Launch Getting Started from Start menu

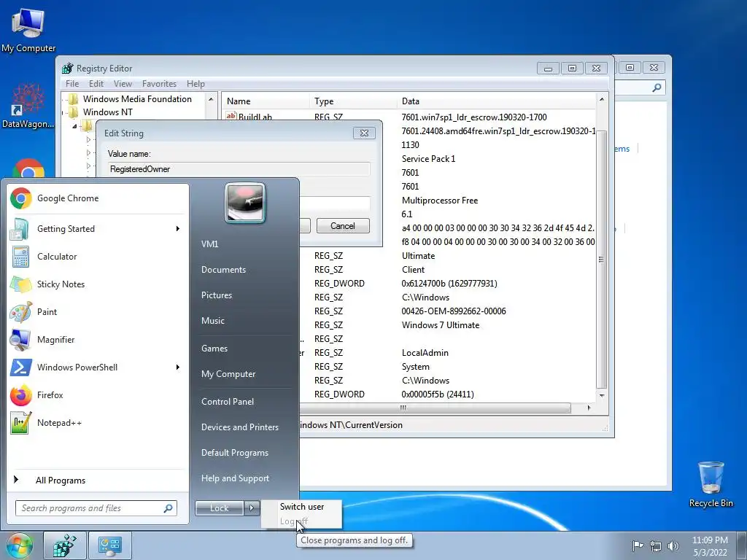point(97,229)
